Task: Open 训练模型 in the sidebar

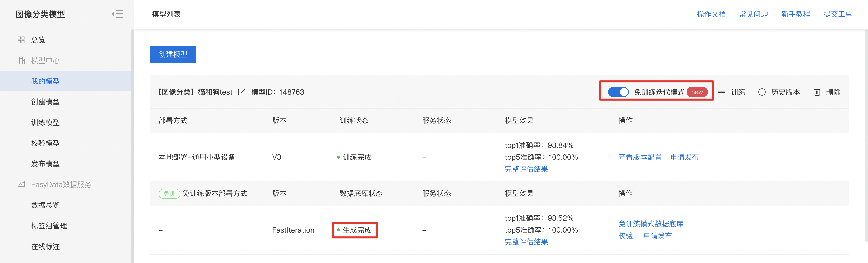Action: point(45,122)
